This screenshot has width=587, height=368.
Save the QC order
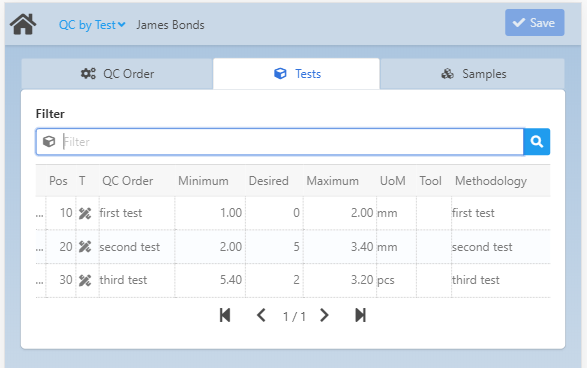click(x=535, y=23)
